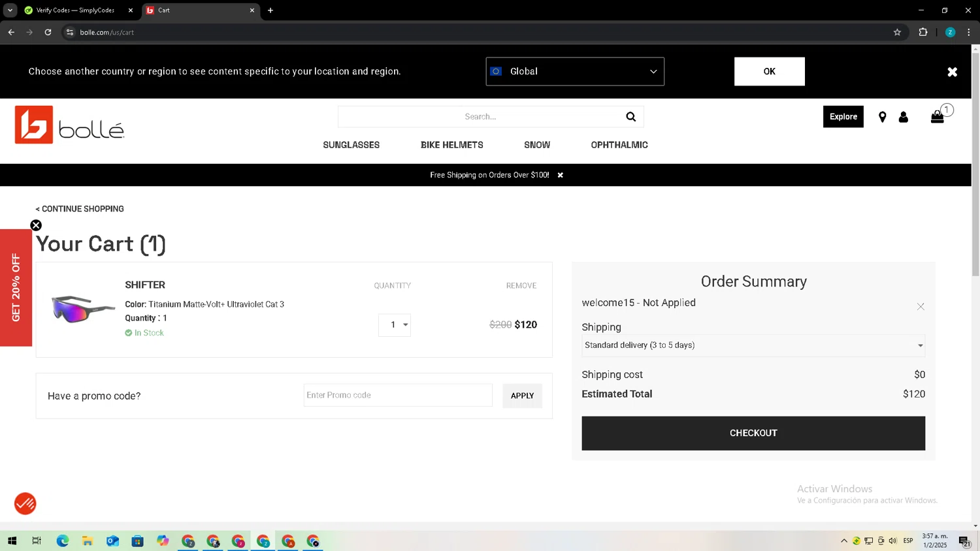Reload the page

pyautogui.click(x=48, y=32)
